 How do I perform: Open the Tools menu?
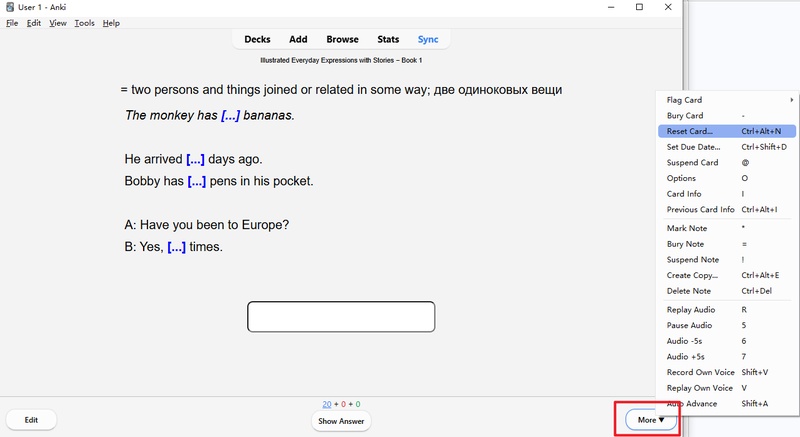coord(84,23)
